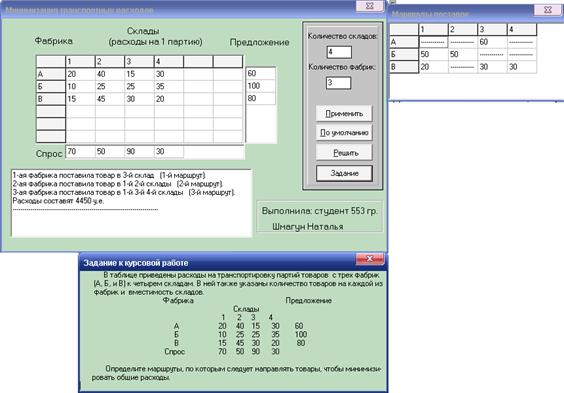Select the Количество фабрик input field
564x393 pixels.
338,83
